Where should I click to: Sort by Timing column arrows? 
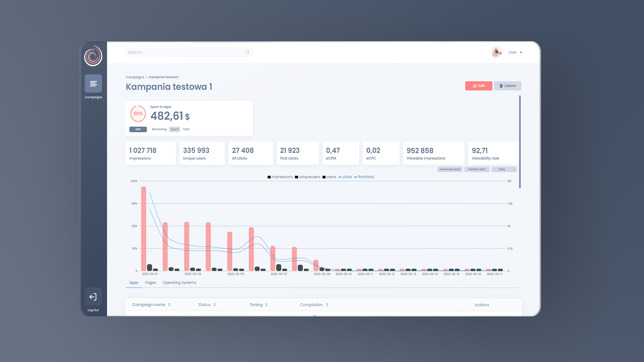pos(267,305)
